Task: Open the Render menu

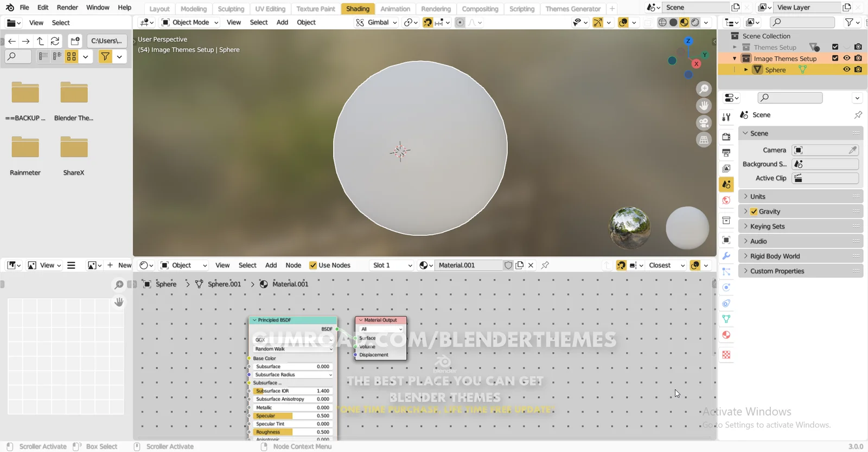Action: click(67, 8)
